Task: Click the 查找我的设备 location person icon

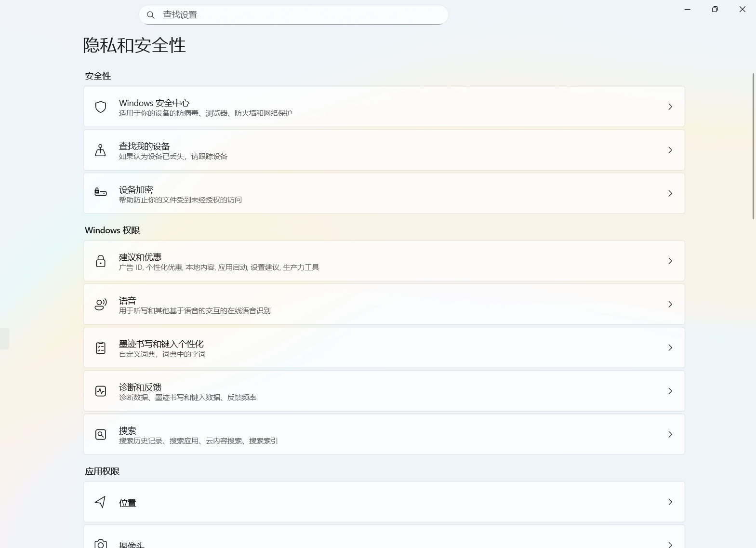Action: (x=100, y=150)
